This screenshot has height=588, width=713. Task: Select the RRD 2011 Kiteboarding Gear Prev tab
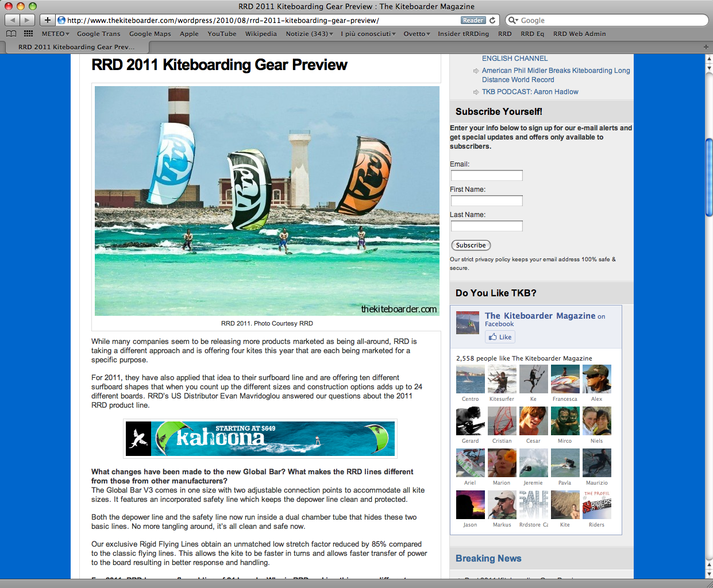tap(76, 47)
